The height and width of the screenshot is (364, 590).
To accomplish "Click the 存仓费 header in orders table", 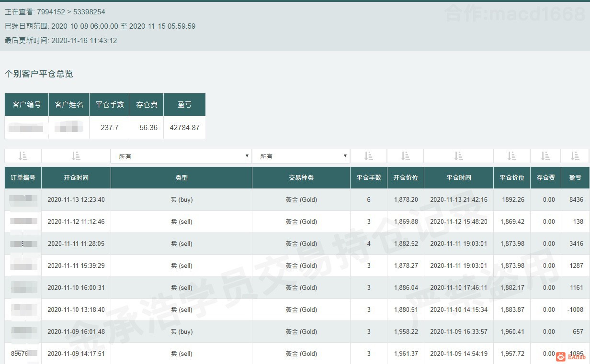I will 545,177.
